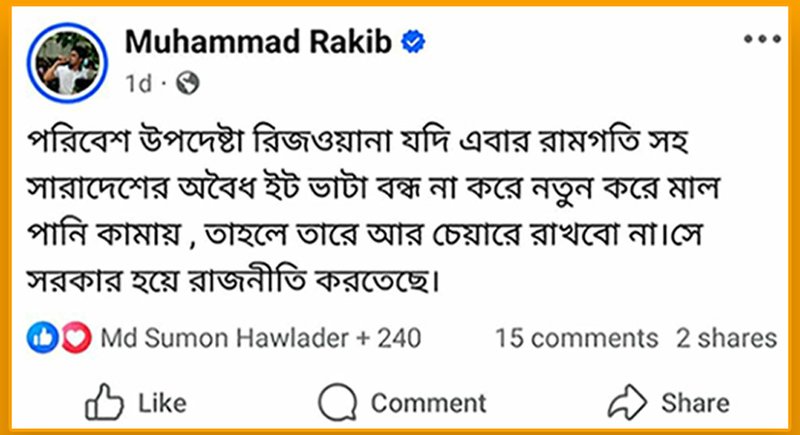Click the + 240 reactions count
The image size is (800, 435).
tap(390, 338)
